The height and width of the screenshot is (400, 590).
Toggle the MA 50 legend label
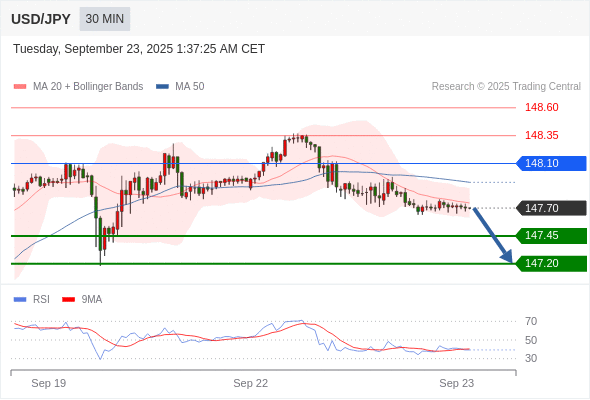point(190,87)
